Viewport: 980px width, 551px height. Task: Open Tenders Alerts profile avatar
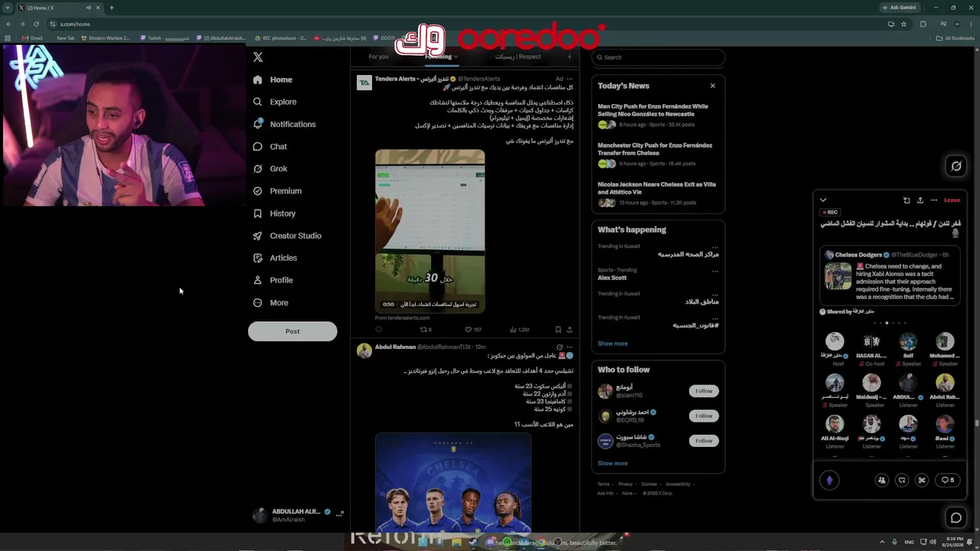(364, 83)
